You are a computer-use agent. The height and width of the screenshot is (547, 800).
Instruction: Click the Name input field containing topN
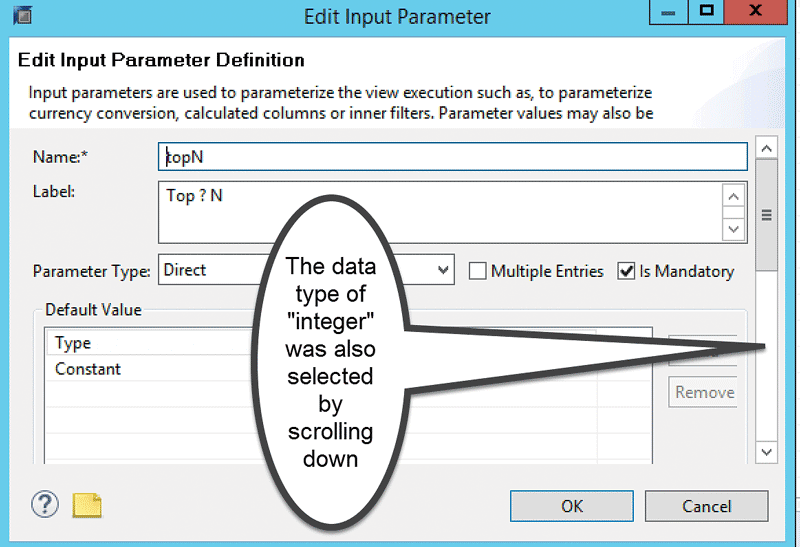452,157
